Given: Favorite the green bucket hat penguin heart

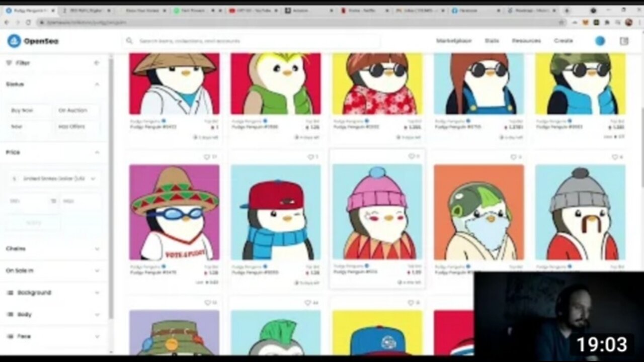Looking at the screenshot, I should (x=207, y=303).
